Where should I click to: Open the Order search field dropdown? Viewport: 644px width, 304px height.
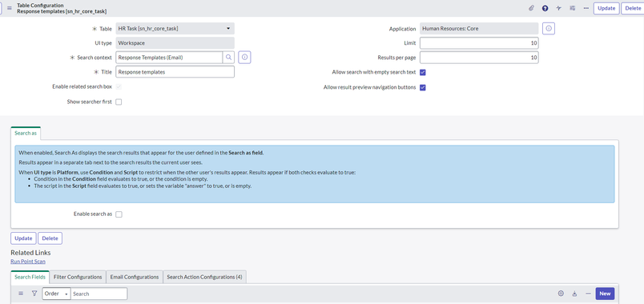[x=56, y=294]
